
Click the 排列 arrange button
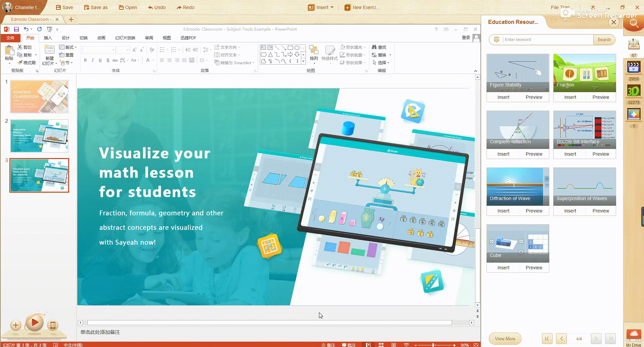314,55
